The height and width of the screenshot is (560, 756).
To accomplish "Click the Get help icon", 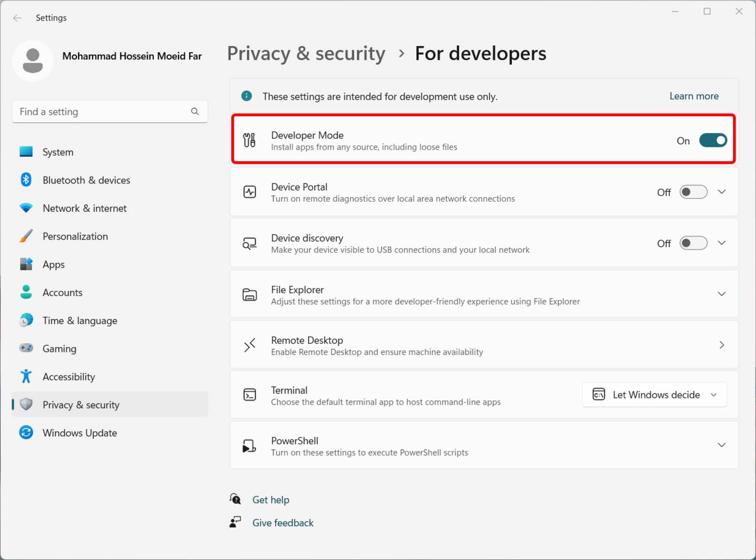I will pos(235,499).
